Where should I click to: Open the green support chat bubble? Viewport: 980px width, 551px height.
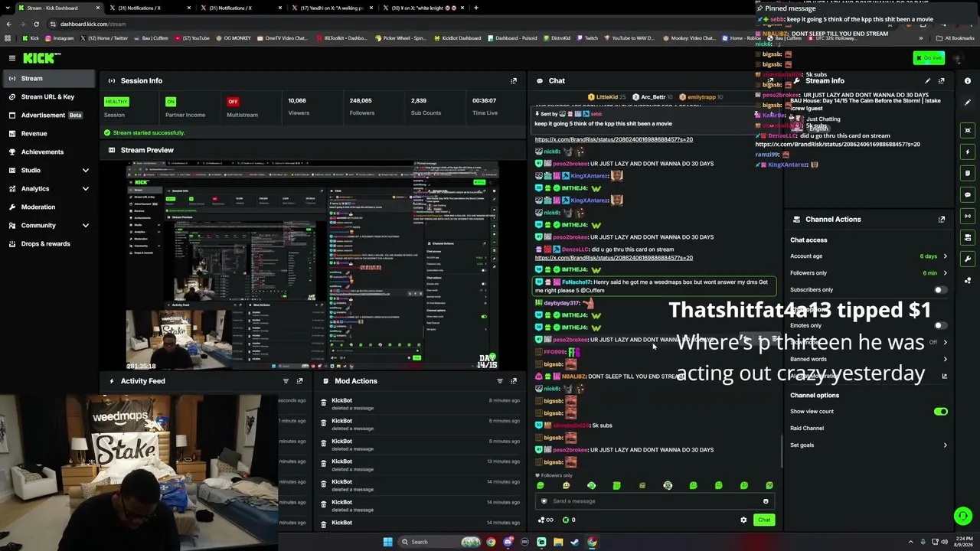click(963, 517)
